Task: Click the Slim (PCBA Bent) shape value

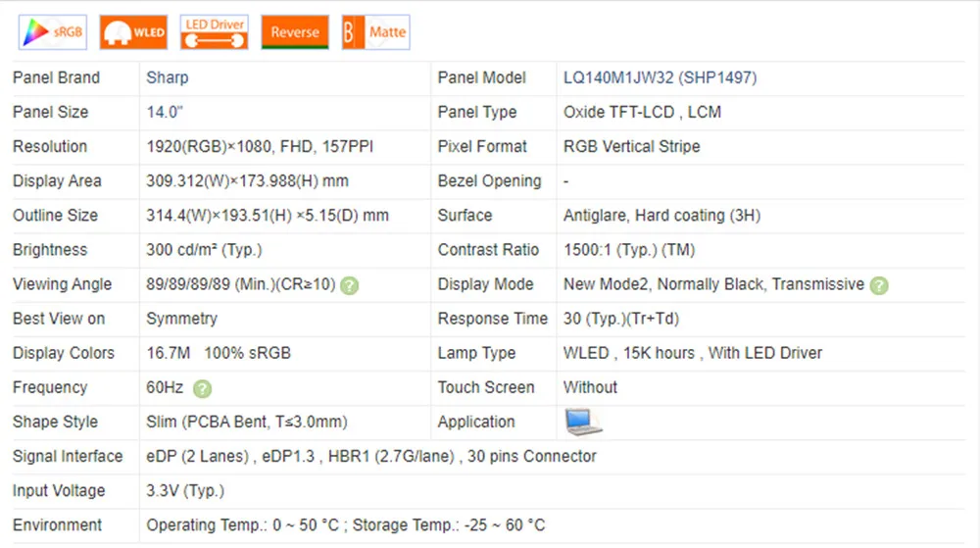Action: point(247,422)
